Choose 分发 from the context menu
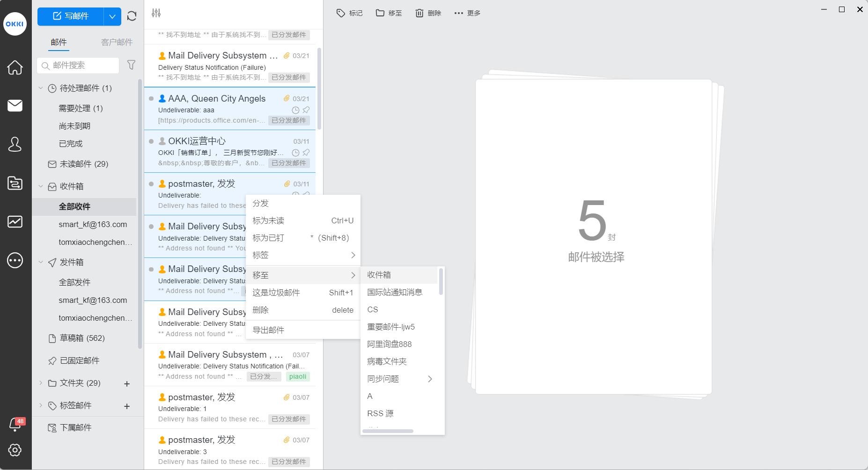This screenshot has width=868, height=470. tap(303, 203)
